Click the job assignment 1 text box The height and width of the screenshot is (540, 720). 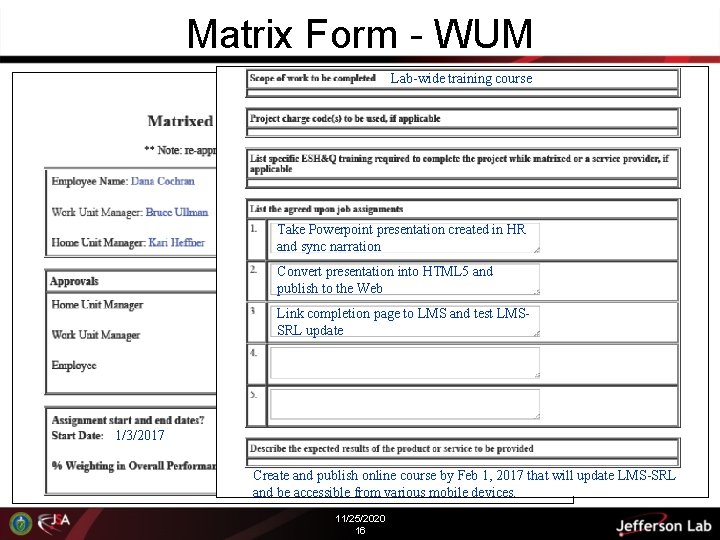[x=405, y=238]
